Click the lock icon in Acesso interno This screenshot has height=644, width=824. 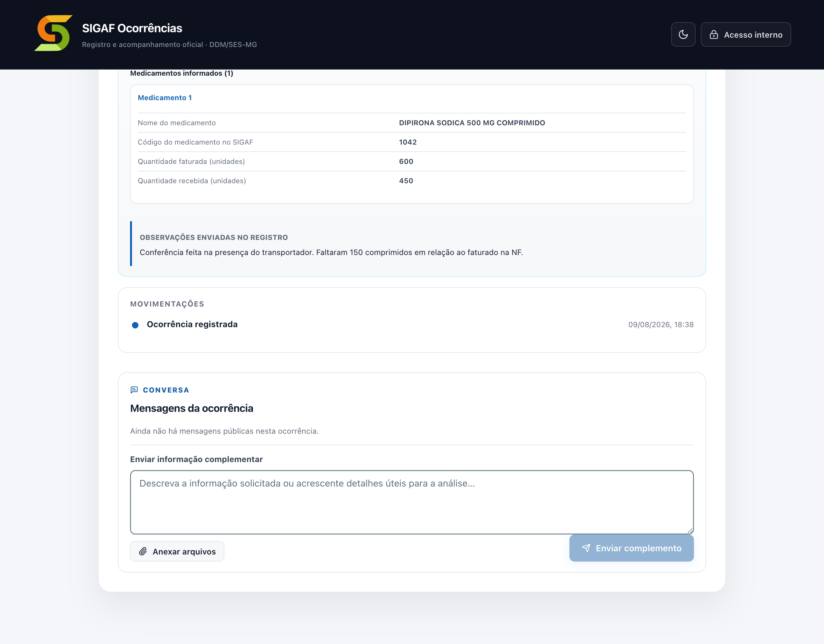tap(714, 35)
